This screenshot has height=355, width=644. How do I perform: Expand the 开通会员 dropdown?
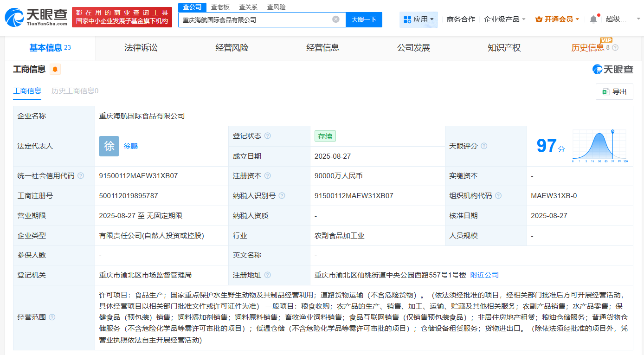pyautogui.click(x=557, y=19)
